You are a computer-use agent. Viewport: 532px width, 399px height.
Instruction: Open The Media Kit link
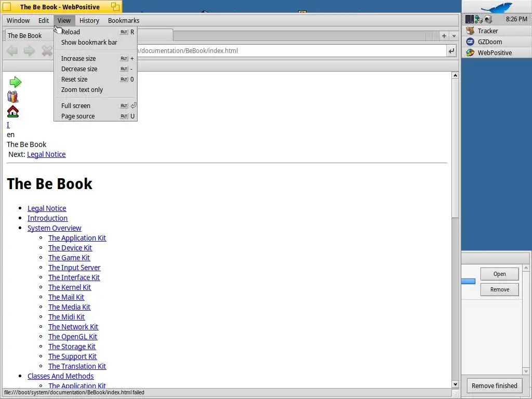(69, 307)
